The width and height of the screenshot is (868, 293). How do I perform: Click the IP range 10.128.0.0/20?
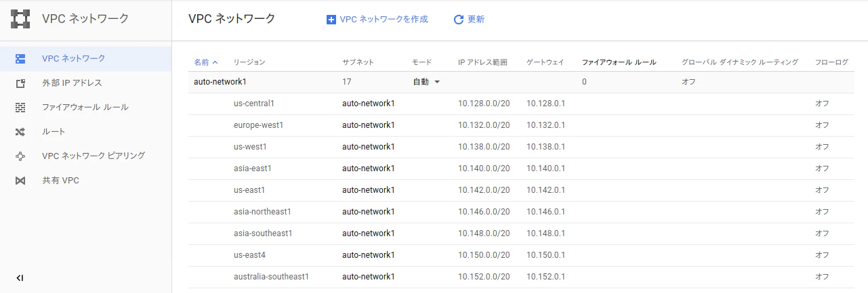484,104
